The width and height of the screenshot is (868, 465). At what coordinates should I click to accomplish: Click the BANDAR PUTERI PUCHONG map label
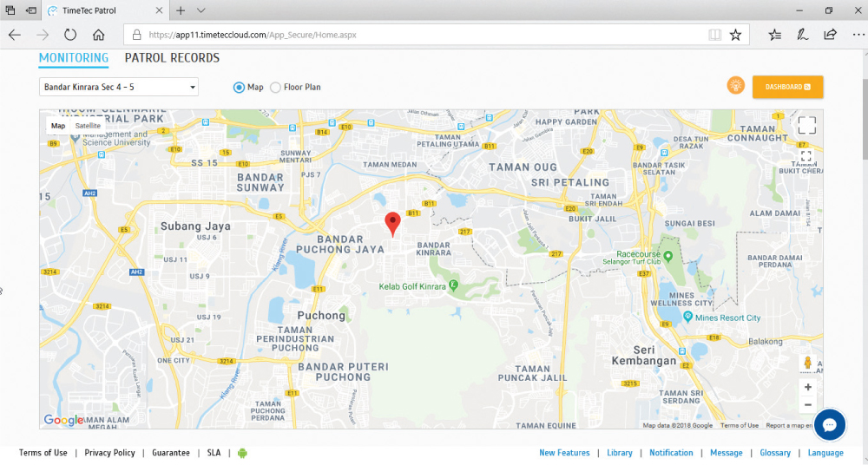pyautogui.click(x=343, y=372)
